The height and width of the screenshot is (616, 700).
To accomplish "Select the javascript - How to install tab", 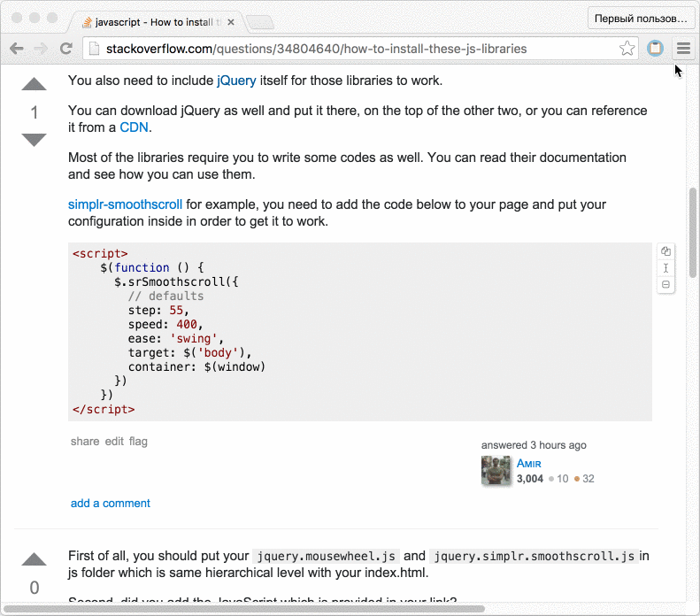I will pyautogui.click(x=158, y=22).
